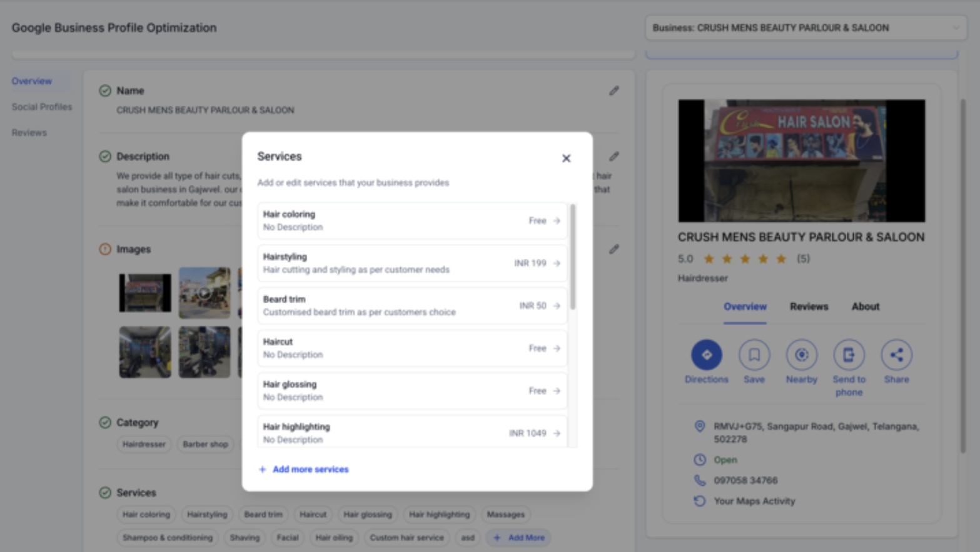This screenshot has height=552, width=980.
Task: Click the INR 1049 price
Action: [527, 433]
